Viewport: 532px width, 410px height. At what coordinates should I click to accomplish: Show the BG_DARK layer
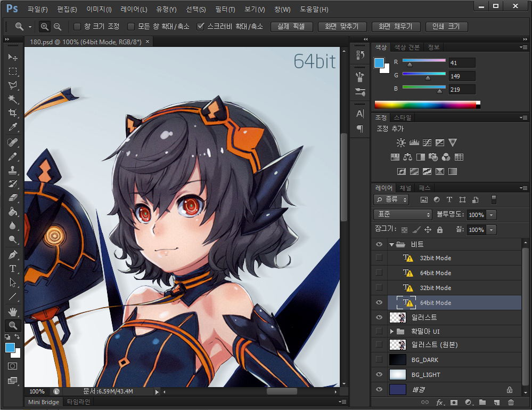coord(379,359)
